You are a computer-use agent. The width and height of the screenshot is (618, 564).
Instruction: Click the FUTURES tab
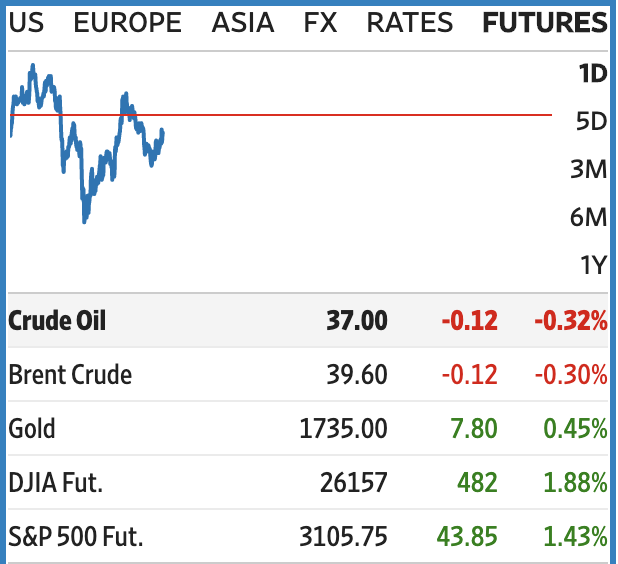point(544,22)
